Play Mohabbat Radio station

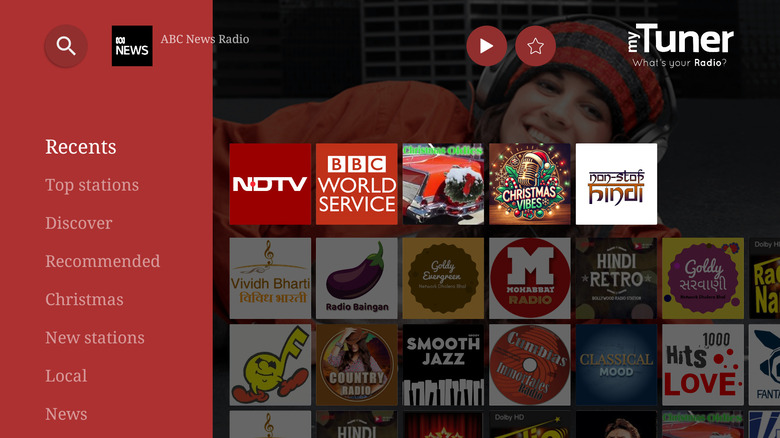click(530, 278)
